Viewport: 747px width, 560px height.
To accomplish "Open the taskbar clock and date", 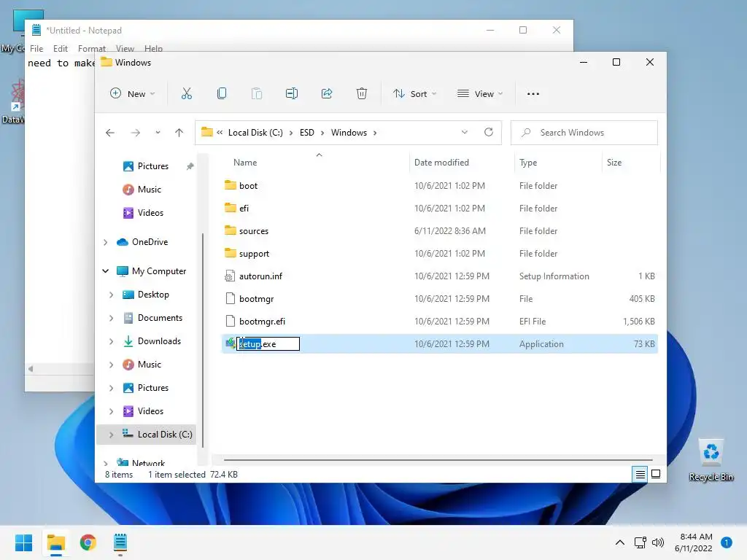I will pyautogui.click(x=694, y=542).
